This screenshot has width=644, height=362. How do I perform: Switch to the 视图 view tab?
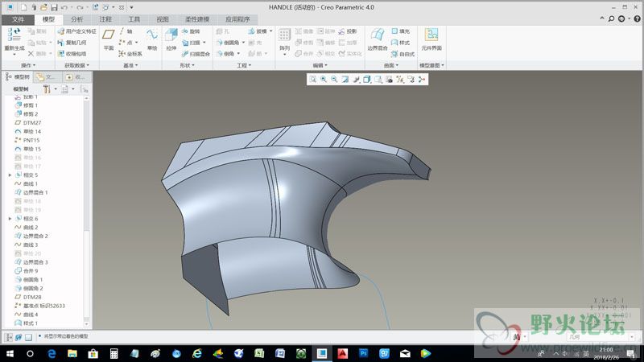tap(163, 19)
